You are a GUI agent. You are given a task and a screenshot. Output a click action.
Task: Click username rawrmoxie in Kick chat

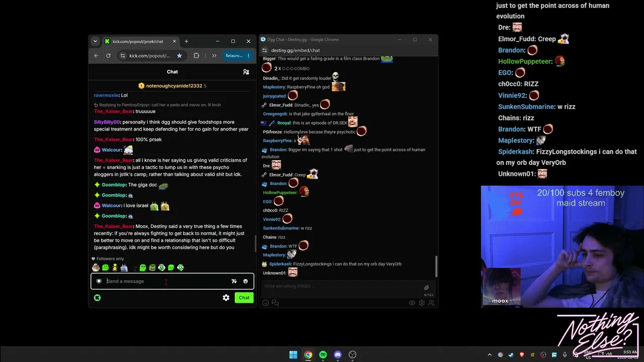[x=106, y=95]
